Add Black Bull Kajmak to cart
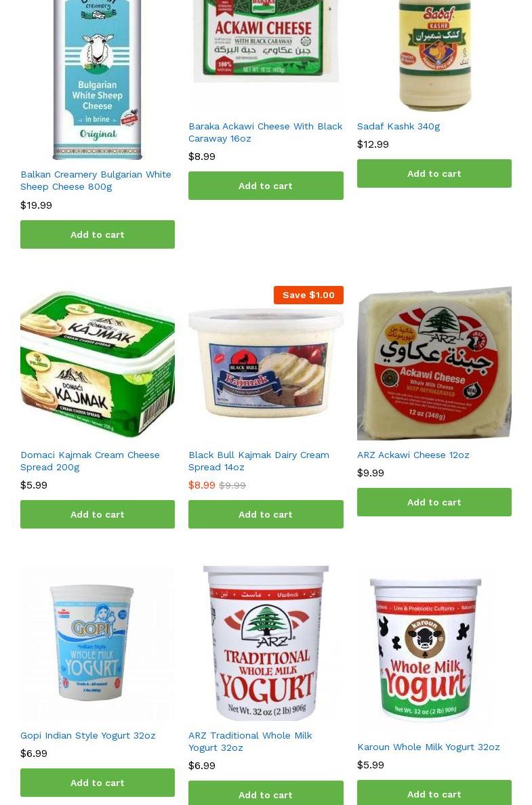 (266, 514)
